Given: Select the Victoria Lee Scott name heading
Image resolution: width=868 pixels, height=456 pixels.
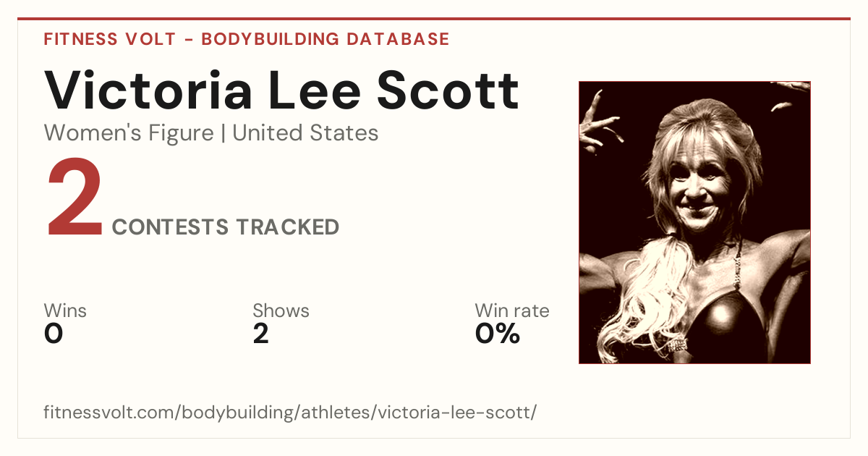Looking at the screenshot, I should pyautogui.click(x=281, y=90).
